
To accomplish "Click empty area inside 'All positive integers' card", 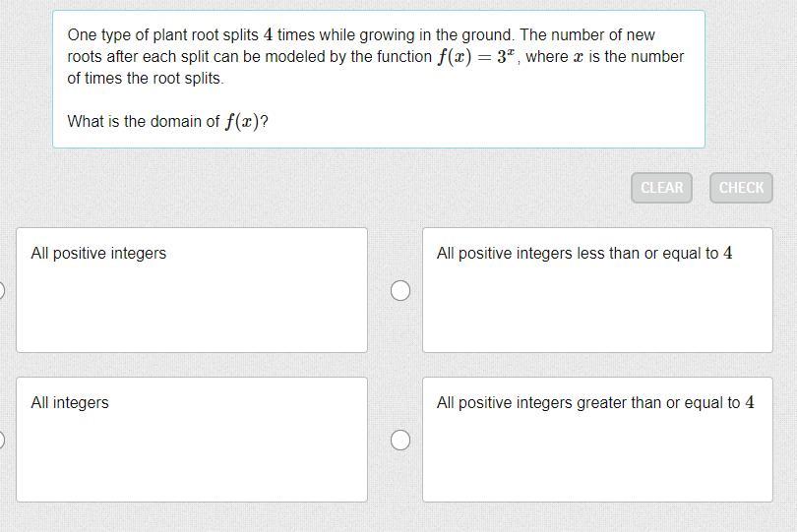I will coord(192,310).
